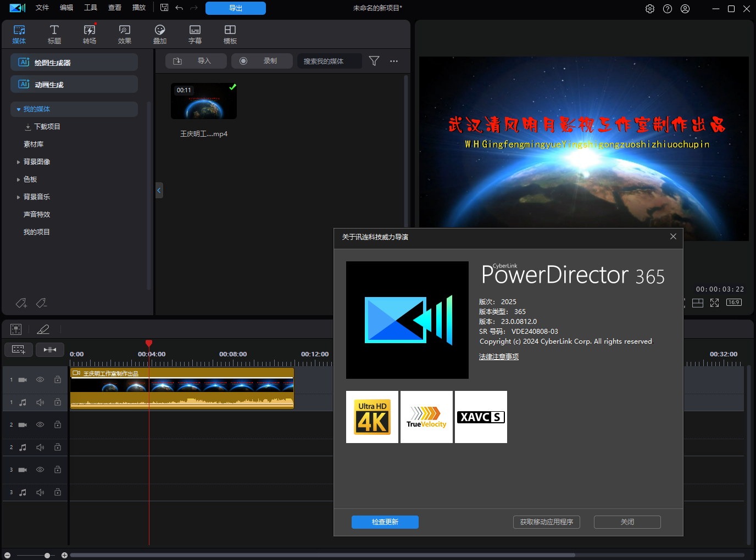
Task: Open the settings gear icon
Action: 650,9
